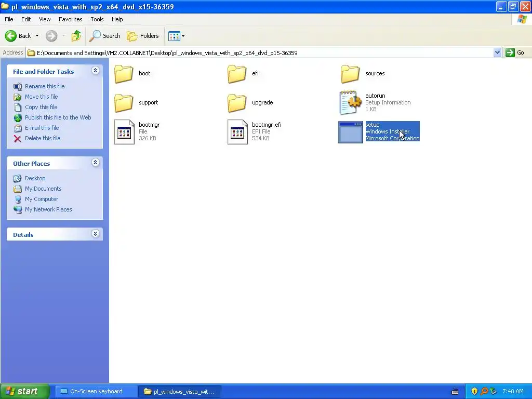Click Move this file
The width and height of the screenshot is (532, 399).
(x=42, y=97)
